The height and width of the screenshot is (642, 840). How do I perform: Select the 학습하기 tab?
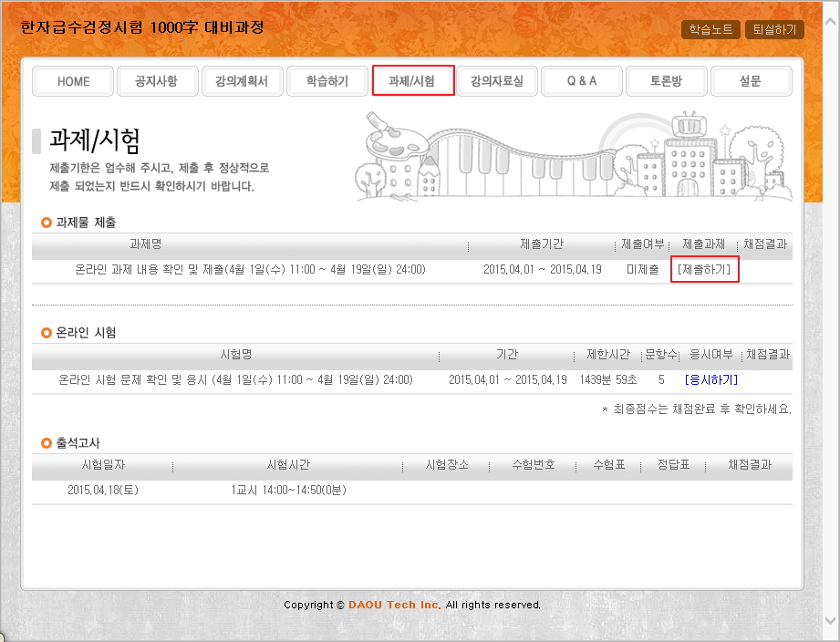(x=327, y=81)
